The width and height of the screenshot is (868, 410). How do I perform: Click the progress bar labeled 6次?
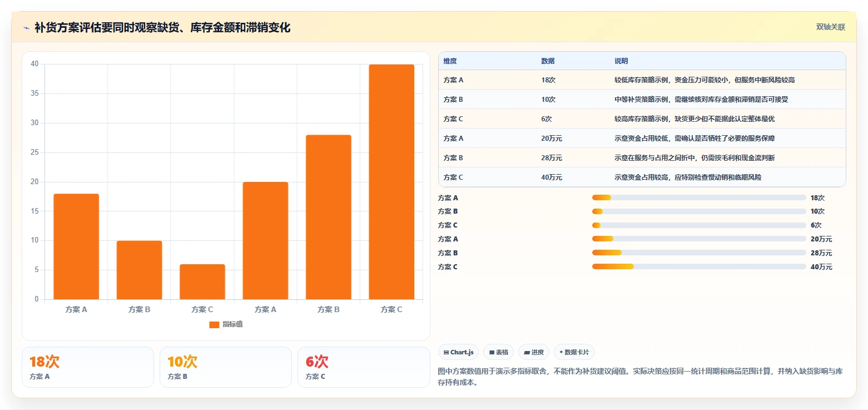pyautogui.click(x=699, y=225)
